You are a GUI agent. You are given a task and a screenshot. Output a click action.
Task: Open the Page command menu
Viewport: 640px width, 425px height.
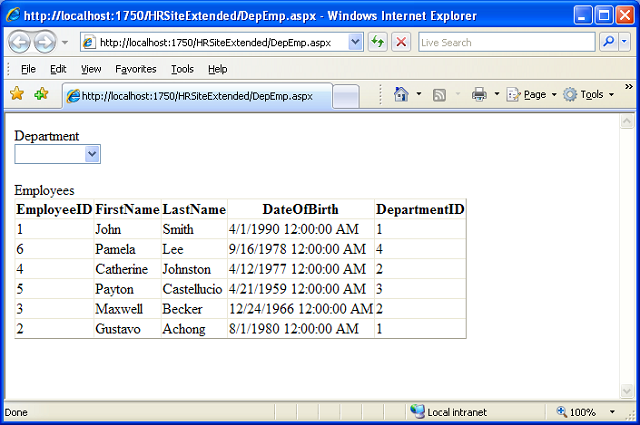tap(531, 95)
